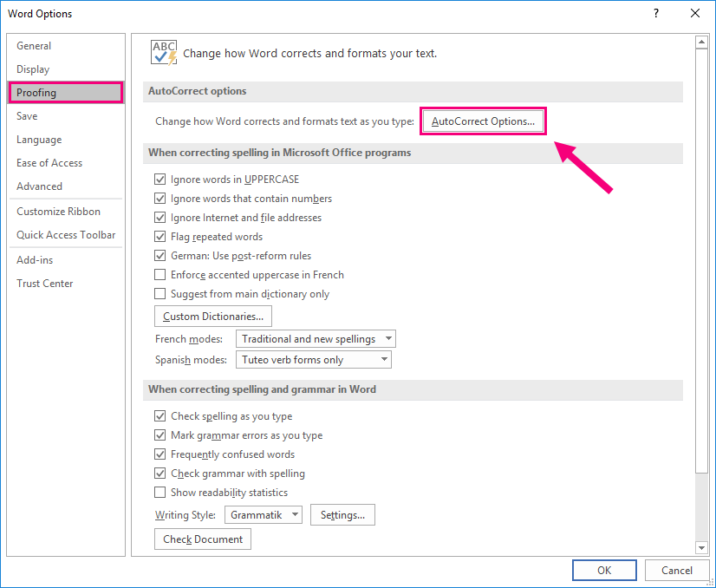The width and height of the screenshot is (716, 588).
Task: Toggle Check spelling as you type
Action: tap(159, 415)
